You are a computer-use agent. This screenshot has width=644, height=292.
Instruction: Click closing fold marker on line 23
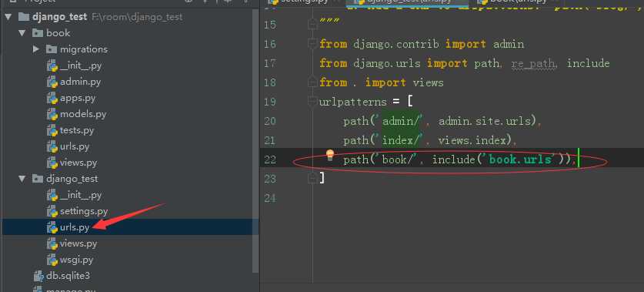coord(313,178)
